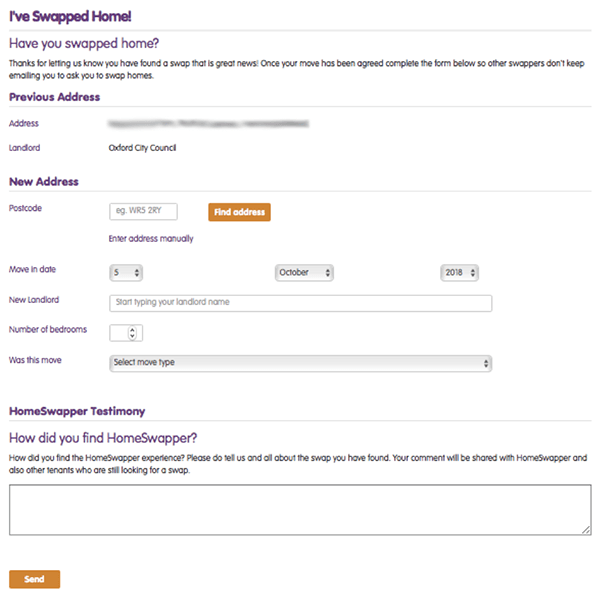
Task: Open the 2018 year dropdown
Action: point(459,273)
